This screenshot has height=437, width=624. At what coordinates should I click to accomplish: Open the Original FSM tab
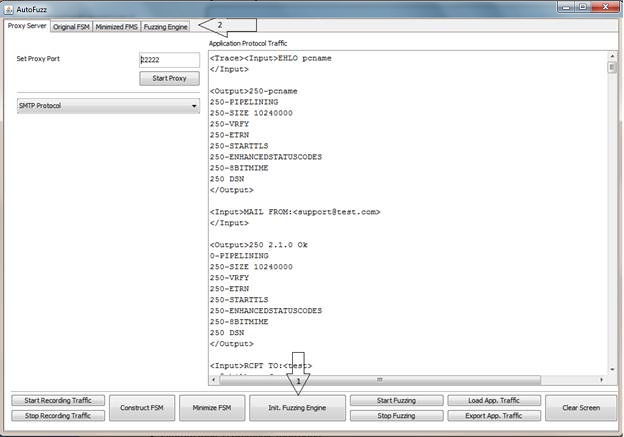click(71, 27)
